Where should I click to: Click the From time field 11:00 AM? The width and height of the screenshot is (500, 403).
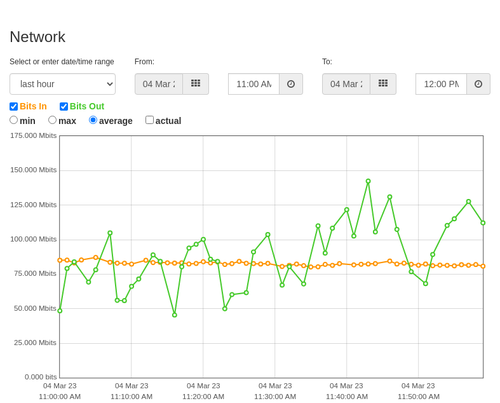[254, 84]
